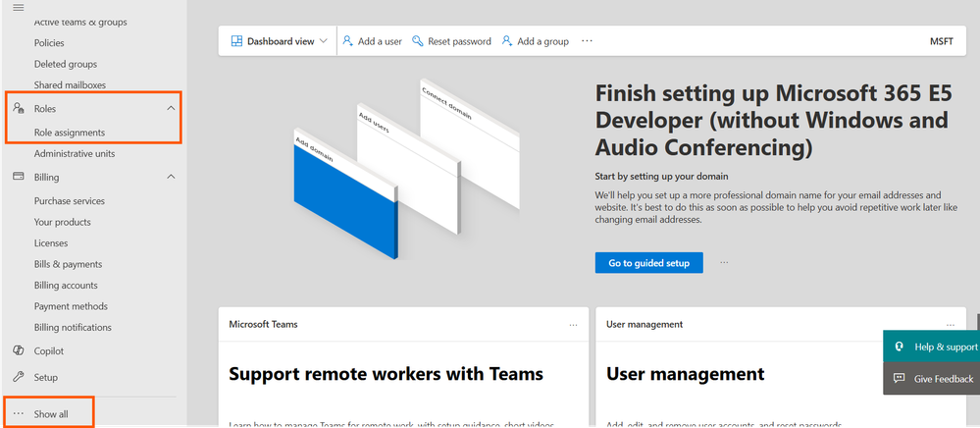Click the Setup wrench icon

click(19, 377)
